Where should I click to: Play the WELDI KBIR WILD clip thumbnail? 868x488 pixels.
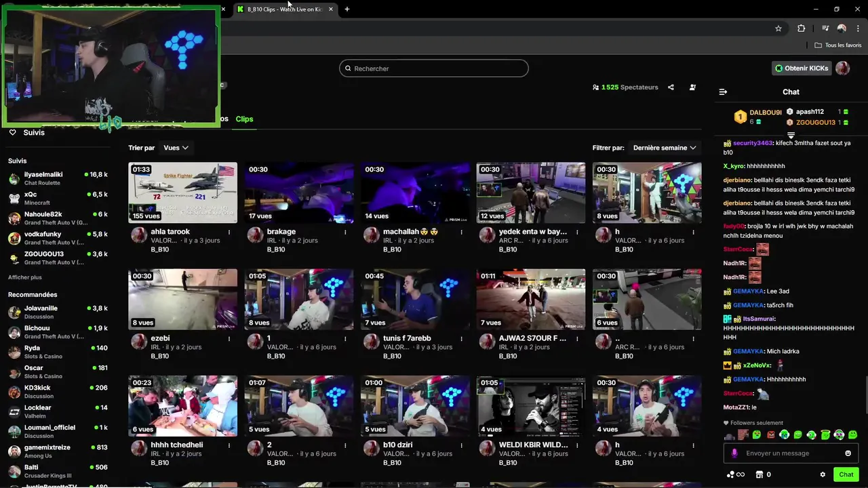pyautogui.click(x=531, y=406)
